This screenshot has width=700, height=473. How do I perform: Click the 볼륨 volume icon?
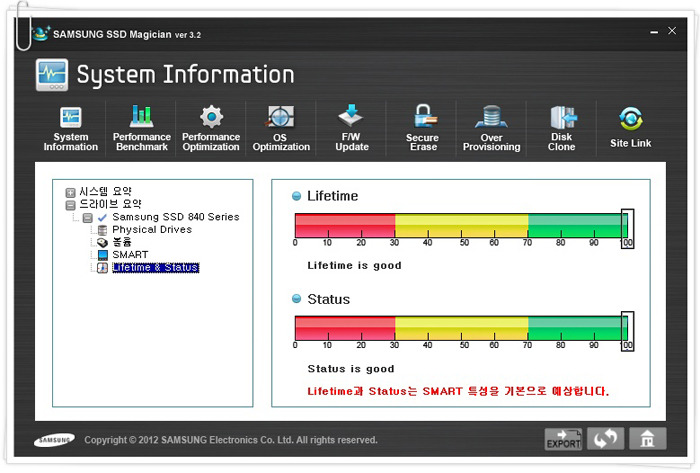102,242
